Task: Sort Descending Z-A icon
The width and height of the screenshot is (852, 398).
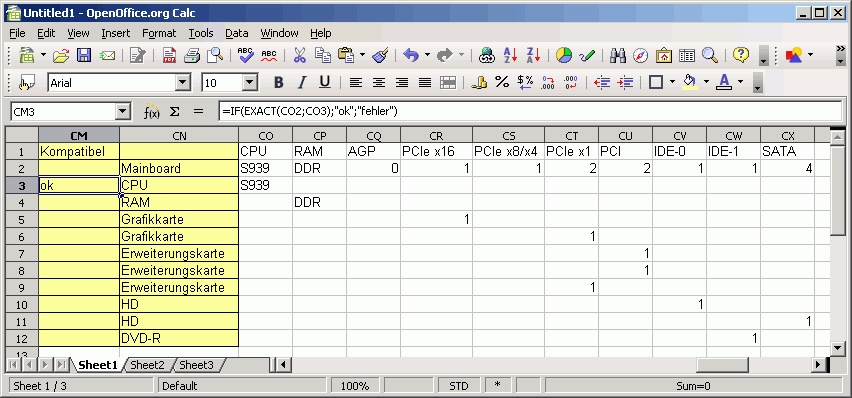Action: click(533, 55)
